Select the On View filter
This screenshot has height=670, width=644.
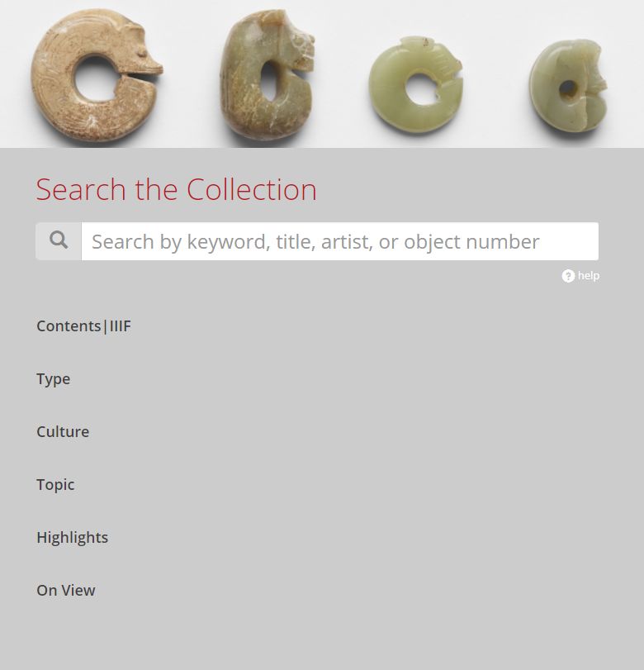66,590
